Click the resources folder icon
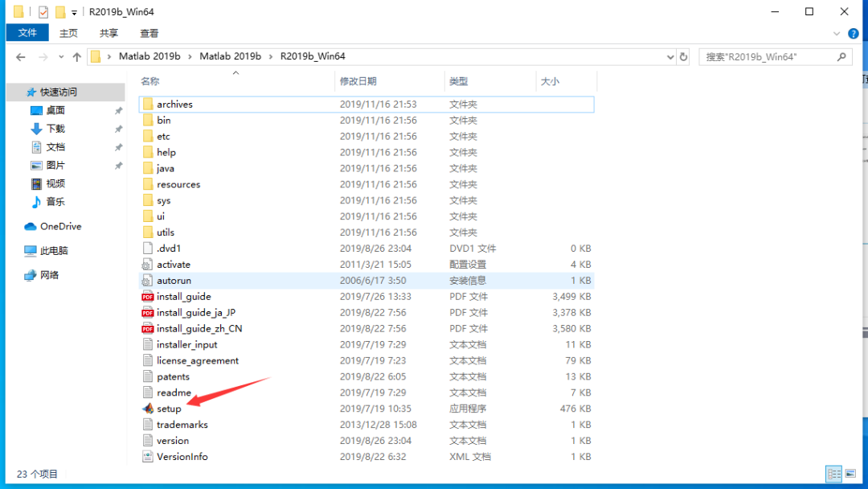Image resolution: width=868 pixels, height=489 pixels. point(148,184)
